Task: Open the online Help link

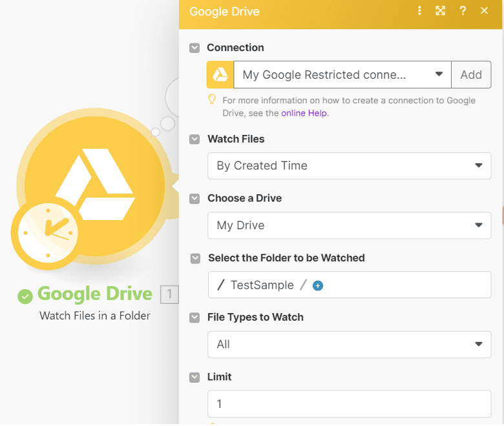Action: click(x=304, y=113)
